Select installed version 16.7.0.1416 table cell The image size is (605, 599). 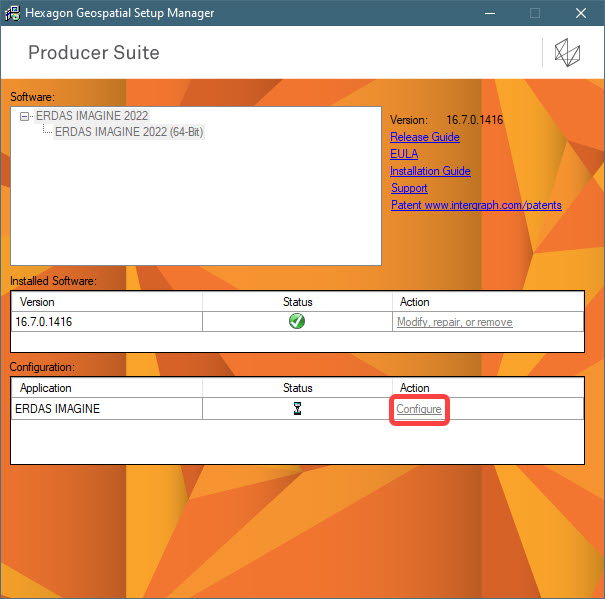[106, 321]
